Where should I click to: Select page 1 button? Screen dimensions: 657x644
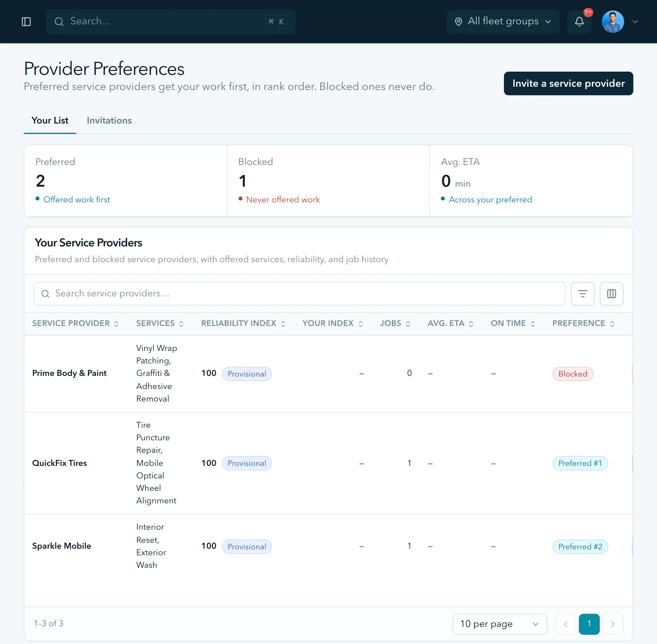point(589,624)
